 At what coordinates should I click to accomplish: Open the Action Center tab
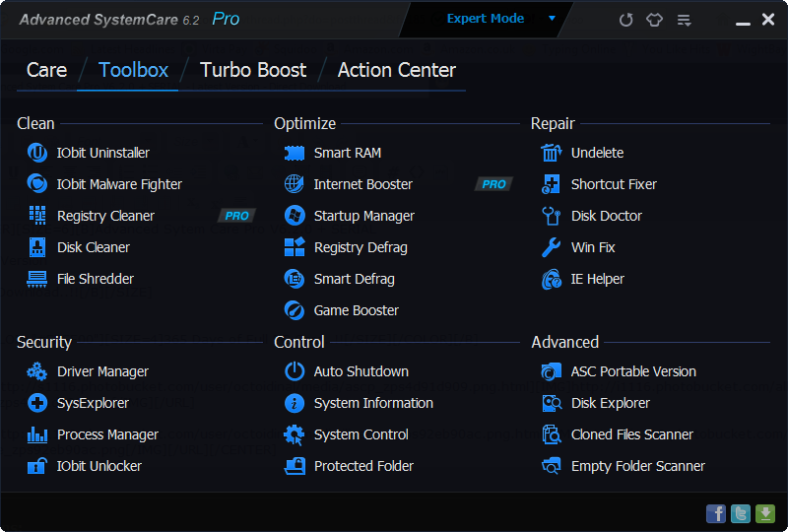(x=396, y=70)
